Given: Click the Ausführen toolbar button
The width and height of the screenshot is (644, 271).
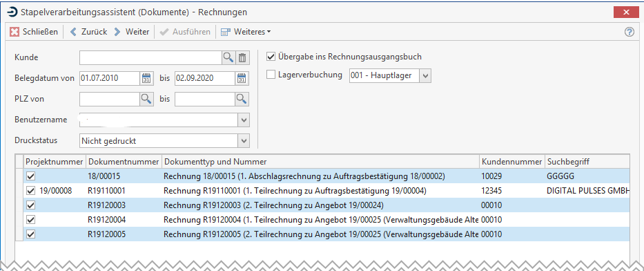Looking at the screenshot, I should 185,32.
